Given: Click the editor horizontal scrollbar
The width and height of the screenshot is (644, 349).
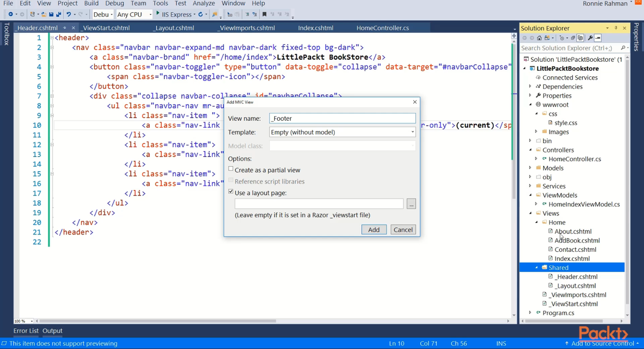Looking at the screenshot, I should [158, 321].
